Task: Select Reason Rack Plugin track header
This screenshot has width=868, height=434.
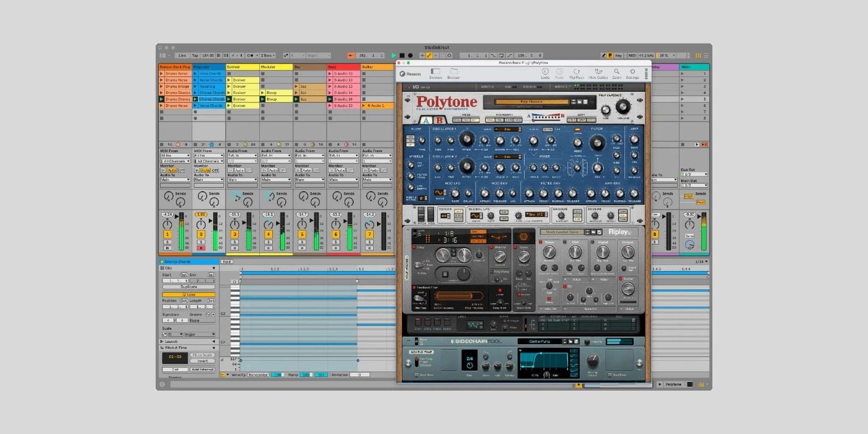Action: coord(174,66)
